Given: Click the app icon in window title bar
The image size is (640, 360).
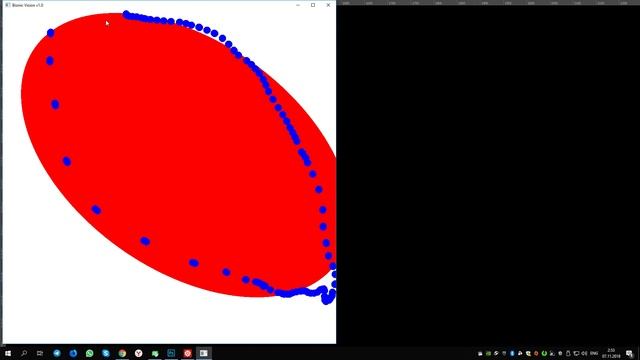Looking at the screenshot, I should pos(7,5).
